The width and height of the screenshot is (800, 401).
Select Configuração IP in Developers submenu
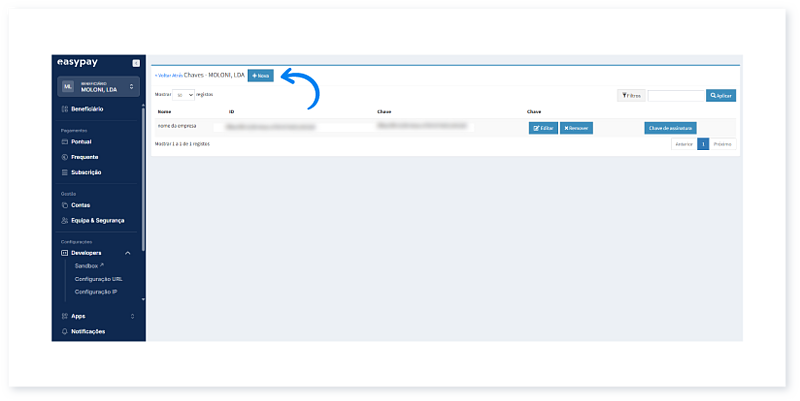click(96, 292)
